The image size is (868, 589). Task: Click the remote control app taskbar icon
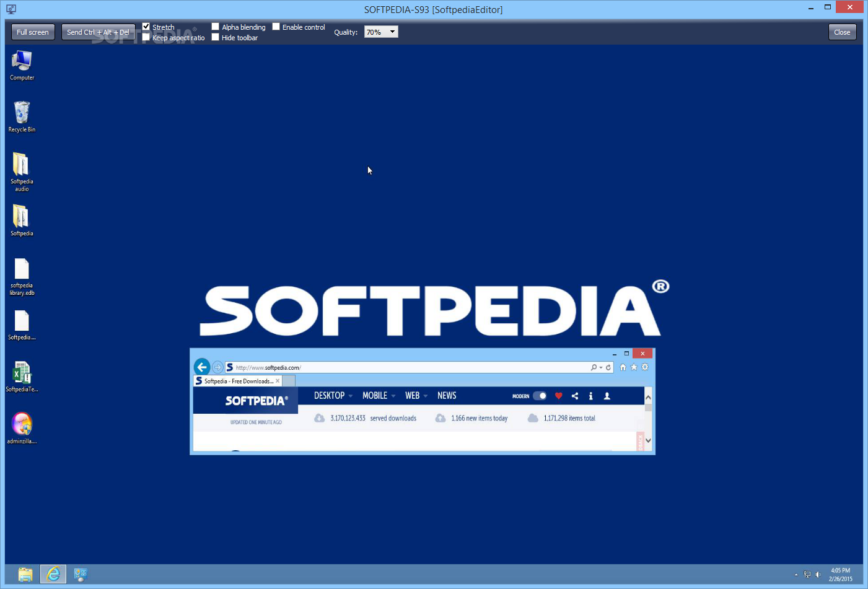(80, 574)
